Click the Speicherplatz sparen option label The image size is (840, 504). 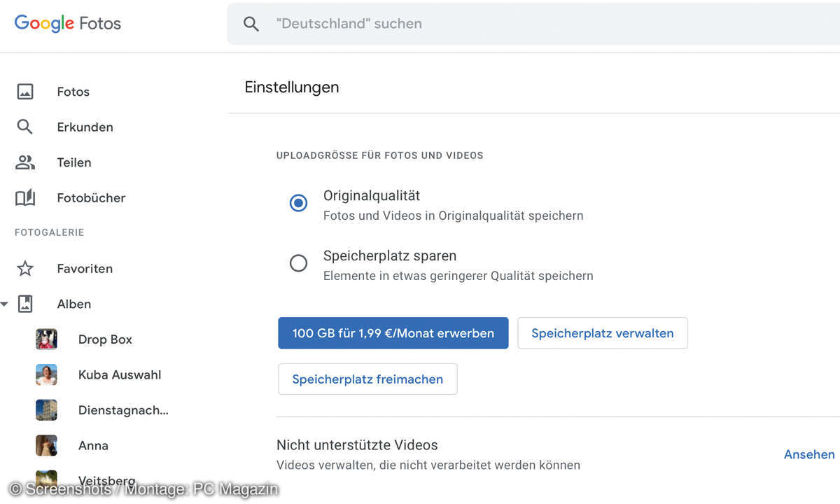click(390, 255)
